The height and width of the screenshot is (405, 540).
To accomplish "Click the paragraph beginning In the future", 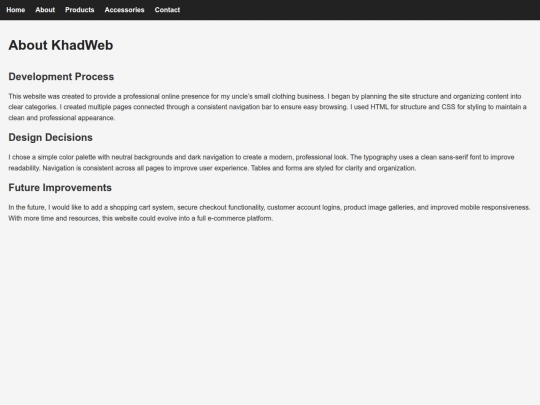I will pyautogui.click(x=269, y=213).
